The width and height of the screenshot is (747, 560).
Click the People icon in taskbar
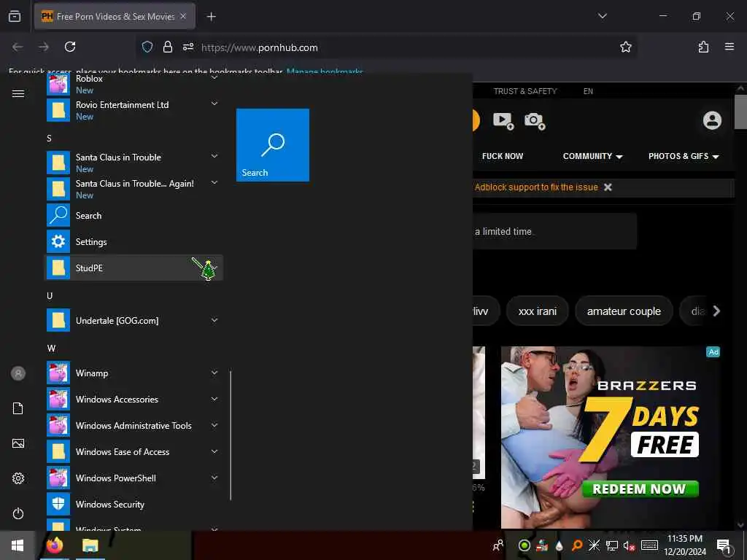498,545
